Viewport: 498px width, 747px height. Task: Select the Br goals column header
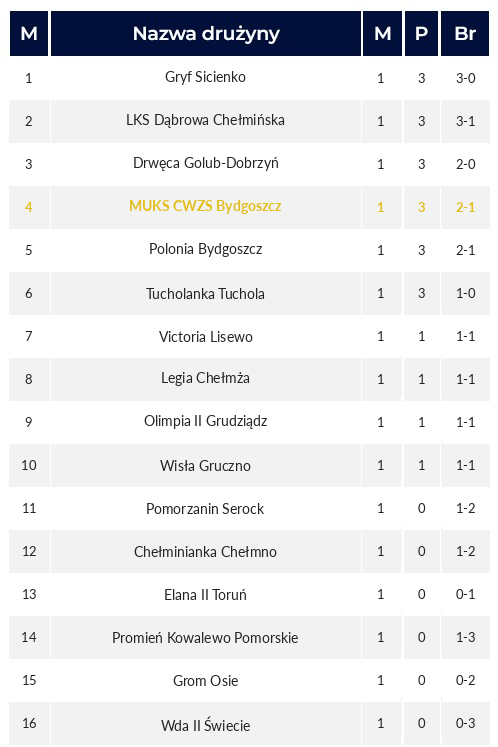click(465, 34)
